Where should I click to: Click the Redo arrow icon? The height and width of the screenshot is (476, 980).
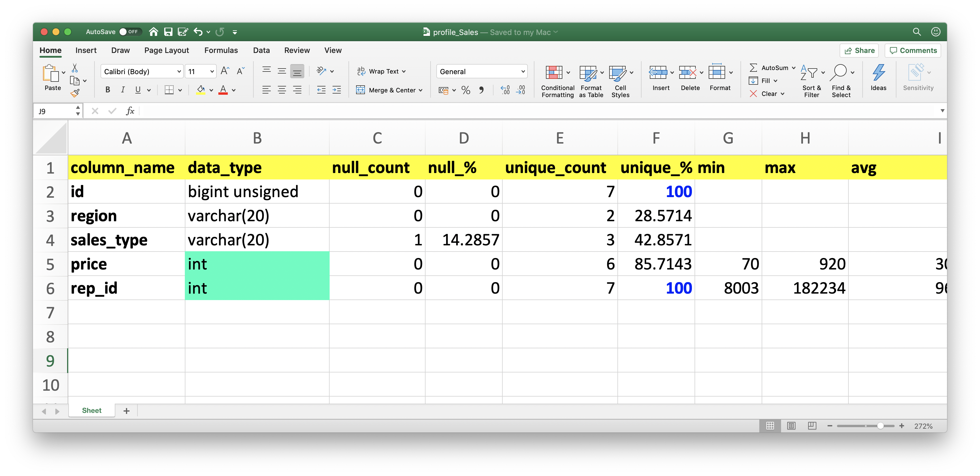[220, 32]
